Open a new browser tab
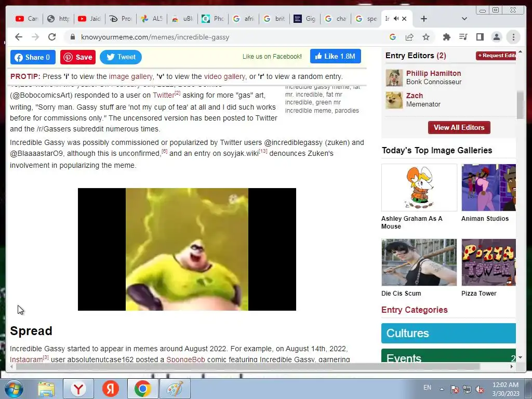 (424, 19)
